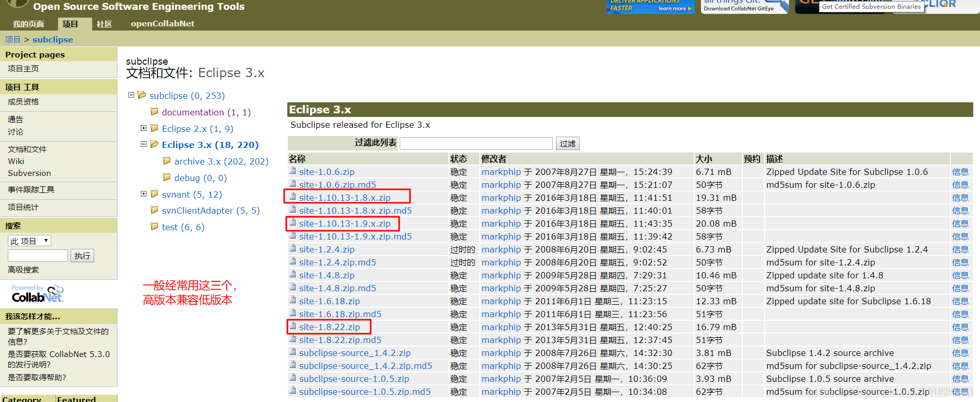Screen dimensions: 980x402
Task: Expand the Eclipse 2.x tree node
Action: [x=143, y=128]
